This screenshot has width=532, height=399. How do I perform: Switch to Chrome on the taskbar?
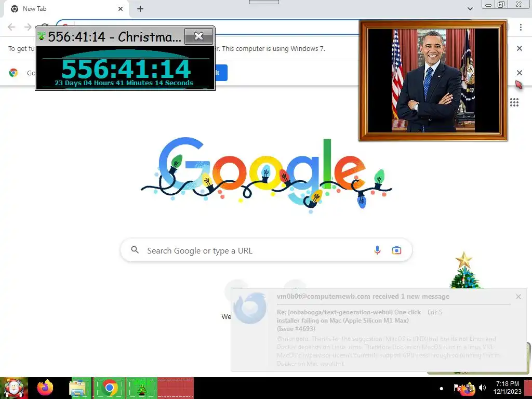coord(109,388)
